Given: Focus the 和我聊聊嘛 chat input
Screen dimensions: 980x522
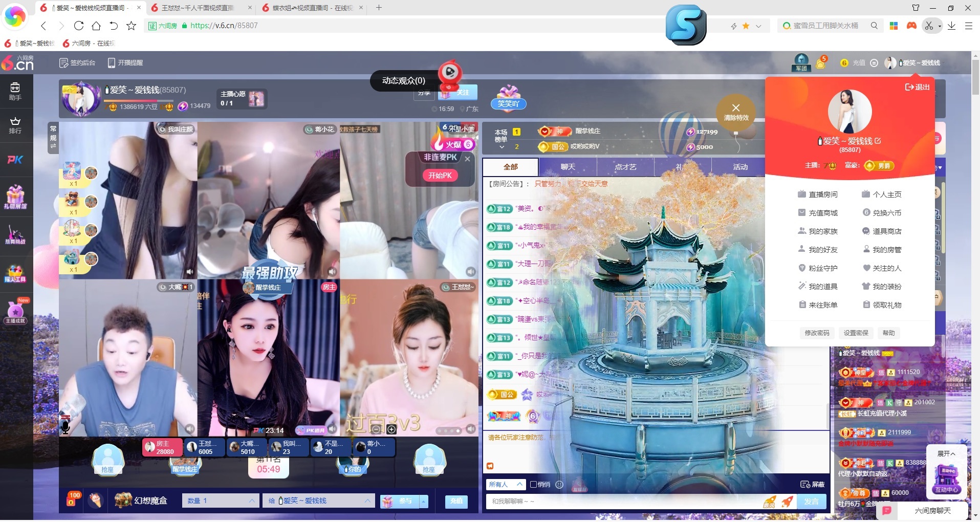Looking at the screenshot, I should tap(624, 502).
